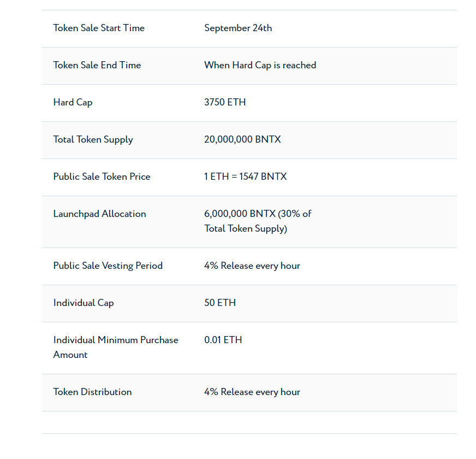
Task: Select the 1 ETH = 1547 BNTX value
Action: coord(245,176)
